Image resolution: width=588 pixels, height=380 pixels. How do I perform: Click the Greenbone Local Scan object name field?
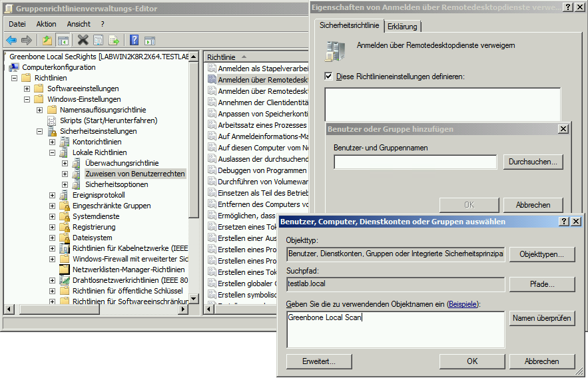pos(395,329)
